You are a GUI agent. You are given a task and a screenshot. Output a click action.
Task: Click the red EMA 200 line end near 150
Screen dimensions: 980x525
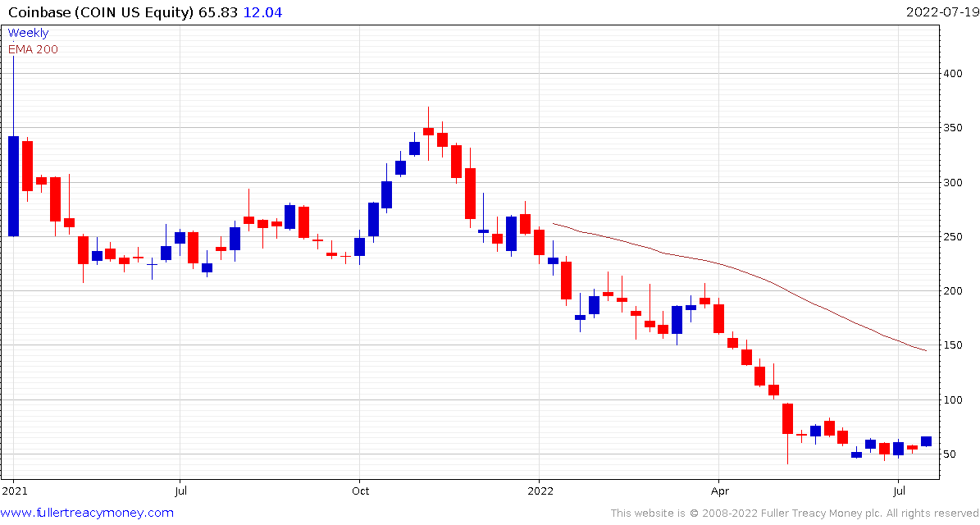pyautogui.click(x=924, y=350)
